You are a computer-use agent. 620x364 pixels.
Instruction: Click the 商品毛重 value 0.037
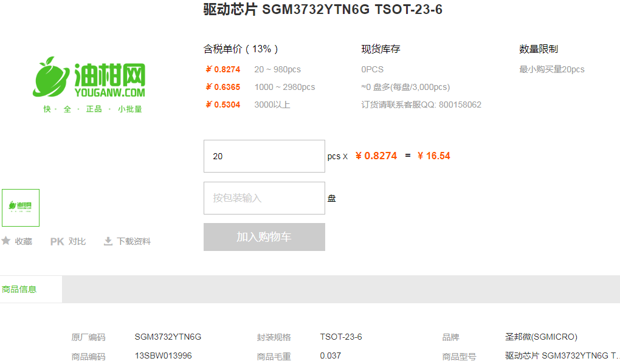(x=331, y=355)
